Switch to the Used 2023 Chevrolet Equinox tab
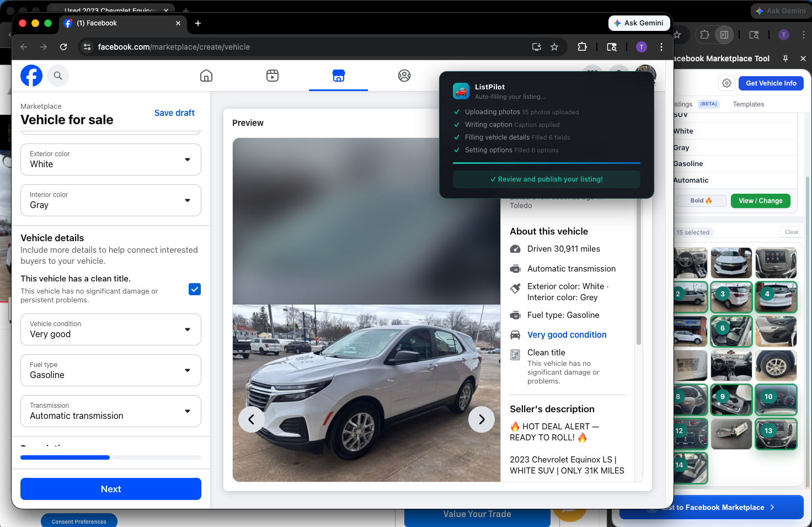Image resolution: width=812 pixels, height=527 pixels. [110, 10]
